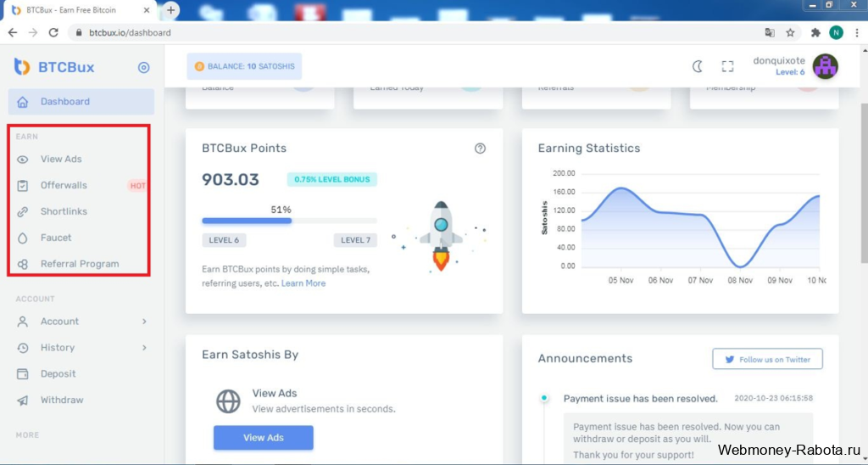Click the blue View Ads button
Viewport: 868px width, 465px height.
pos(264,438)
